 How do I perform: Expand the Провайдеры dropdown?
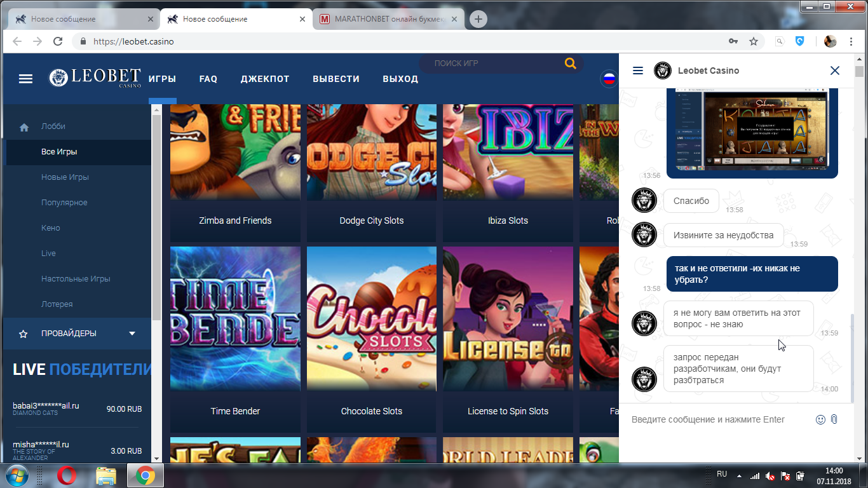(x=132, y=334)
